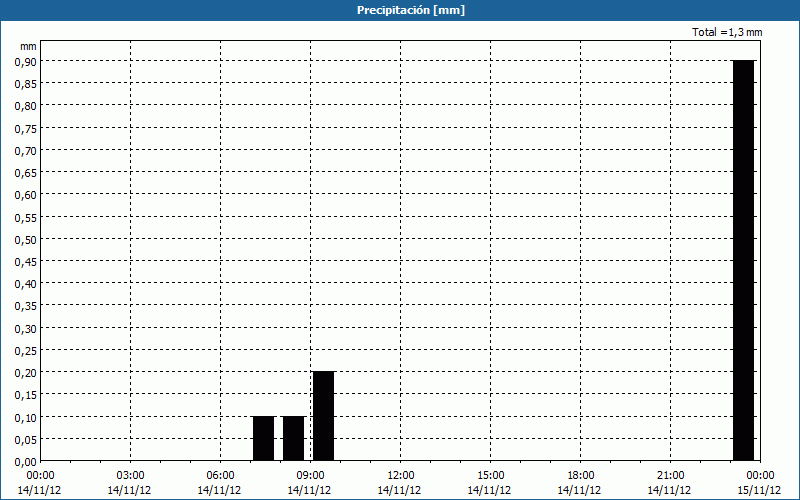The width and height of the screenshot is (800, 500).
Task: Click the 15:00 time axis label
Action: (490, 475)
